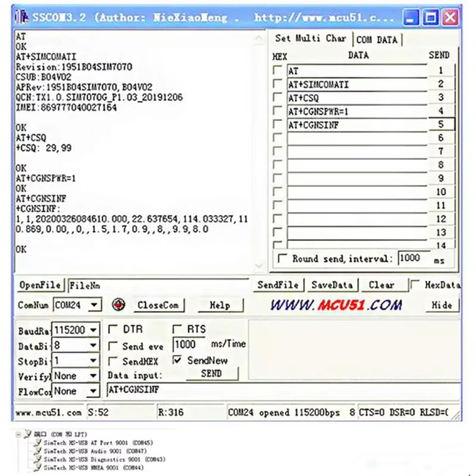
Task: Enable HEX checkbox for AT+CGNSINF row
Action: [x=277, y=124]
